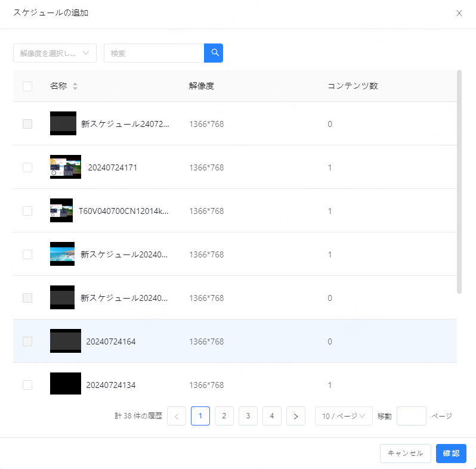Focus the 検索 search text field
Image resolution: width=476 pixels, height=469 pixels.
(154, 53)
